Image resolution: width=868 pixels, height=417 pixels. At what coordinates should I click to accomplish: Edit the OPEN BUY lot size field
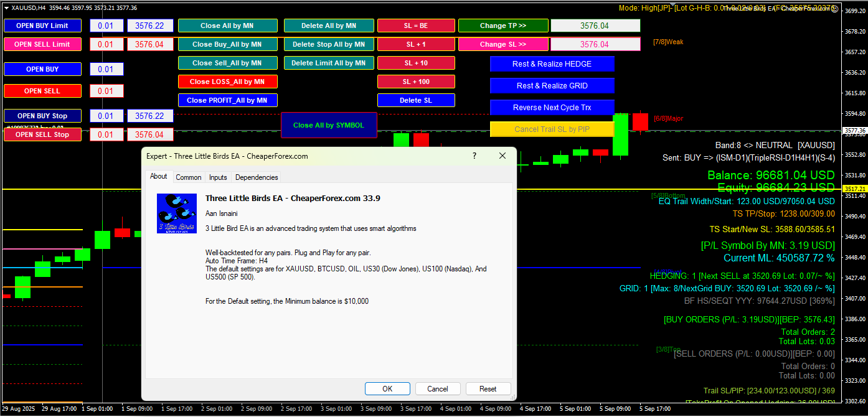click(106, 69)
